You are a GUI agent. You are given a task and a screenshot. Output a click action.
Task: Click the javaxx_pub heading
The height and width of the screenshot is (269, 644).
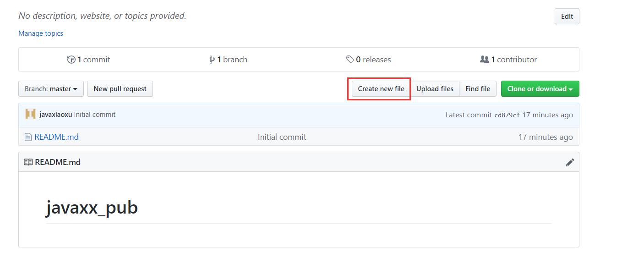(x=92, y=208)
